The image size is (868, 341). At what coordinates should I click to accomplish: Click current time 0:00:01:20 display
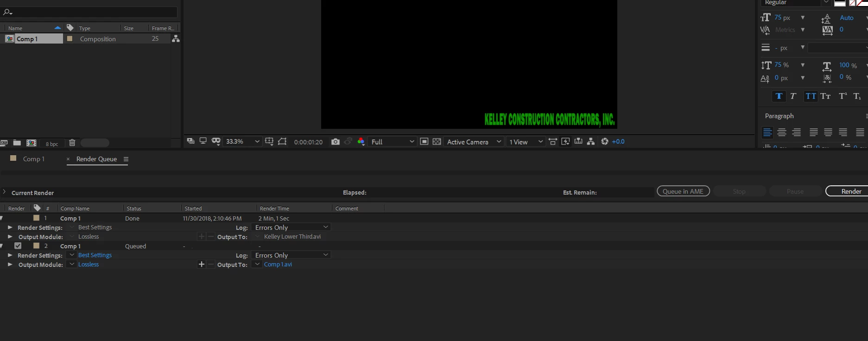308,142
